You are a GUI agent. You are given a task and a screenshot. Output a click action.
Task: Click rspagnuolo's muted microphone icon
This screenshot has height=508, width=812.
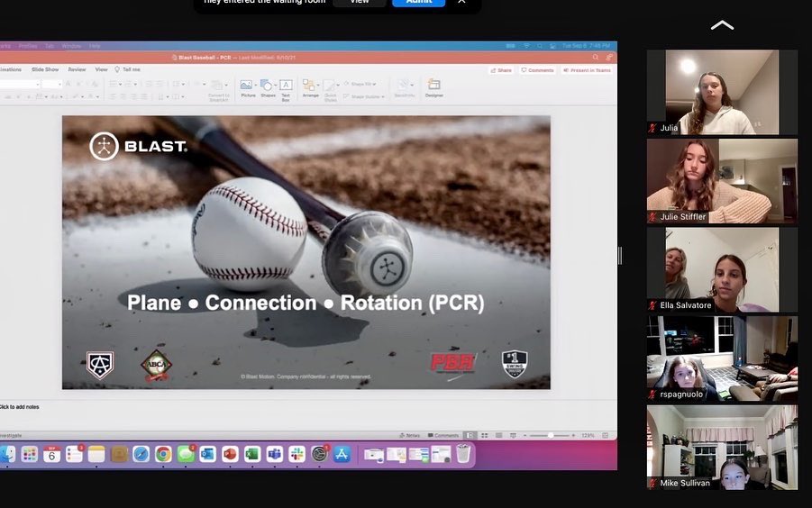pyautogui.click(x=652, y=395)
